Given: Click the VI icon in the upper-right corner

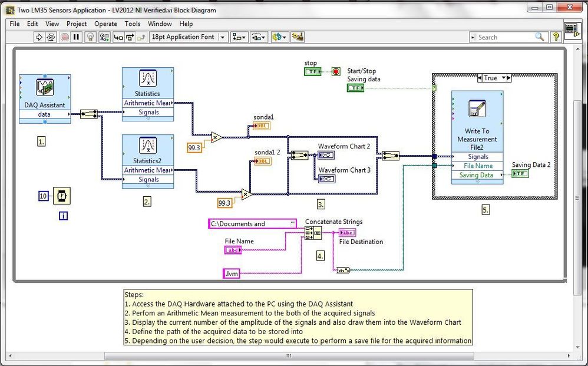Looking at the screenshot, I should coord(572,30).
